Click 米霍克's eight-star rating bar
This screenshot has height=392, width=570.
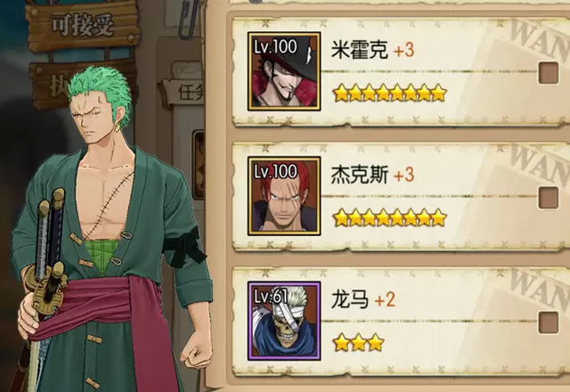tap(390, 93)
